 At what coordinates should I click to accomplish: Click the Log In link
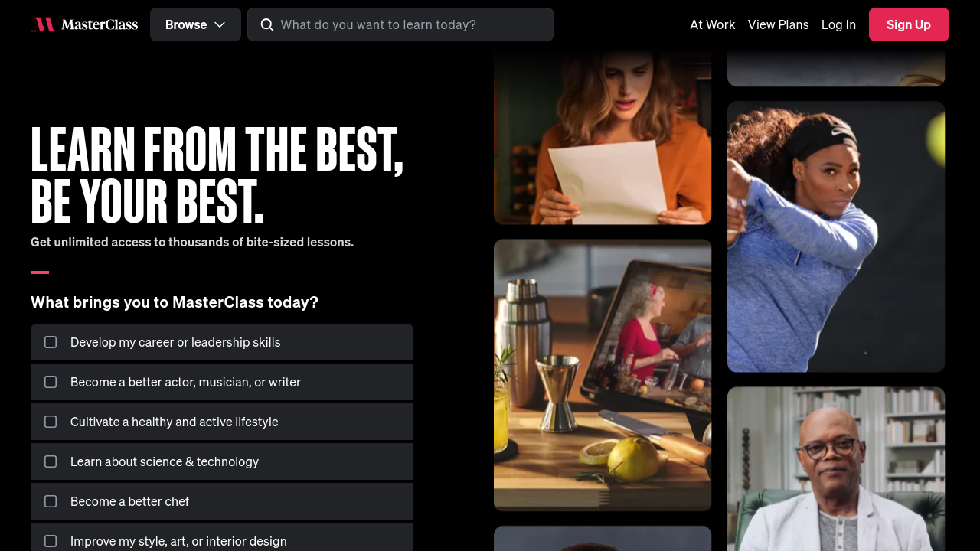pyautogui.click(x=838, y=24)
